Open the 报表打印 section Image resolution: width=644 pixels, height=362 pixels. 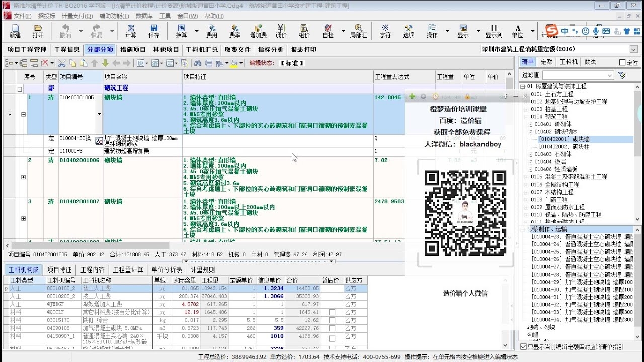pos(303,50)
